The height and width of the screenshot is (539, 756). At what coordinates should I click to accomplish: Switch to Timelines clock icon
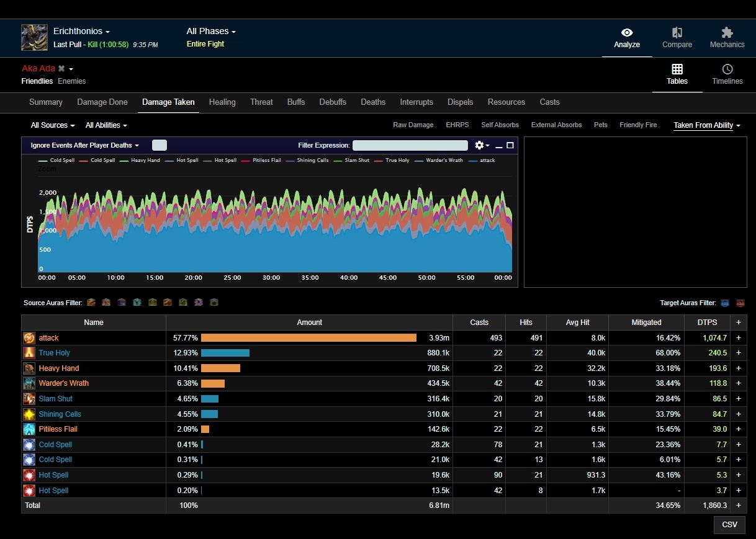pos(727,69)
